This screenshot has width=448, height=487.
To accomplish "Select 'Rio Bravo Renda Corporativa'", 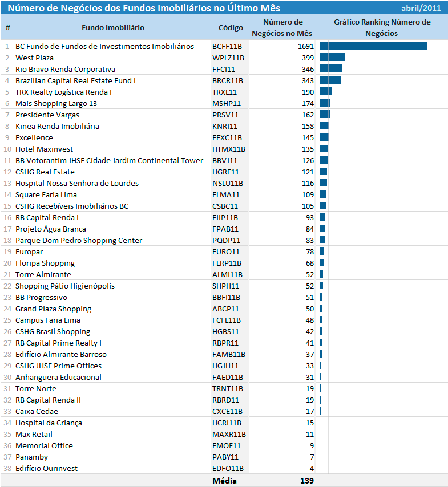I will click(x=65, y=69).
